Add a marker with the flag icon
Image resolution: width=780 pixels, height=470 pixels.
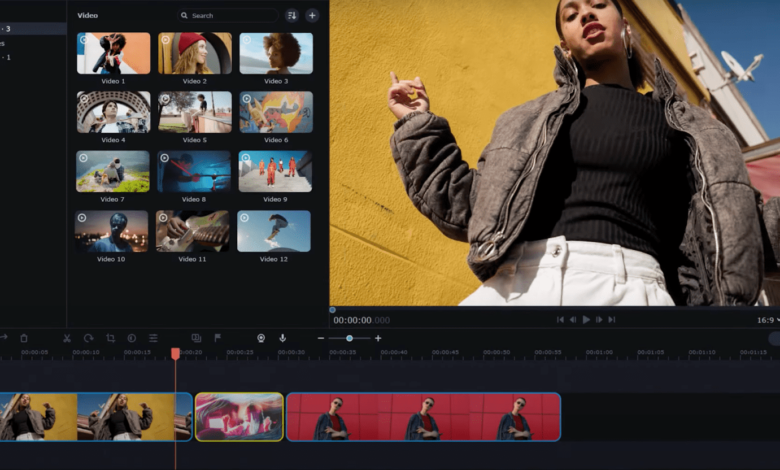click(218, 338)
